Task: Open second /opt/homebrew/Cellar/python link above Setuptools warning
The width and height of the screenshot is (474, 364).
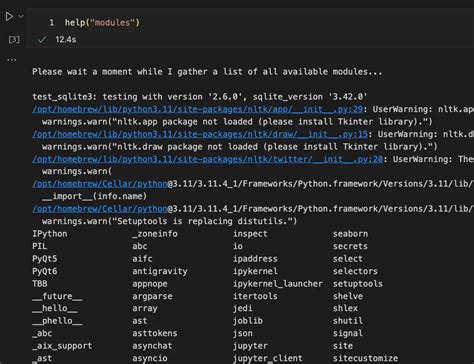Action: (100, 209)
